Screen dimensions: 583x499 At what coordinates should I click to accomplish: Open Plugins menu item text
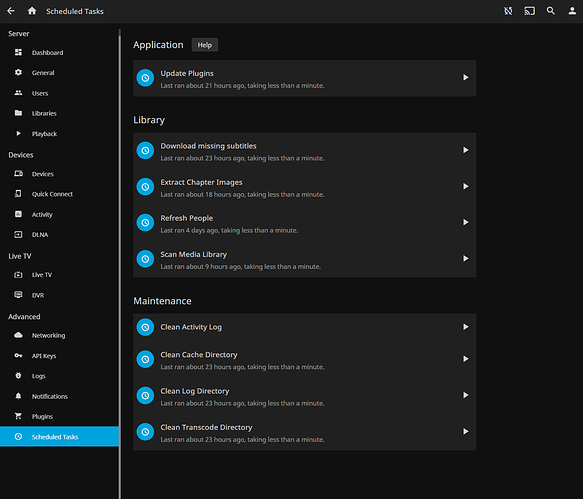tap(42, 416)
